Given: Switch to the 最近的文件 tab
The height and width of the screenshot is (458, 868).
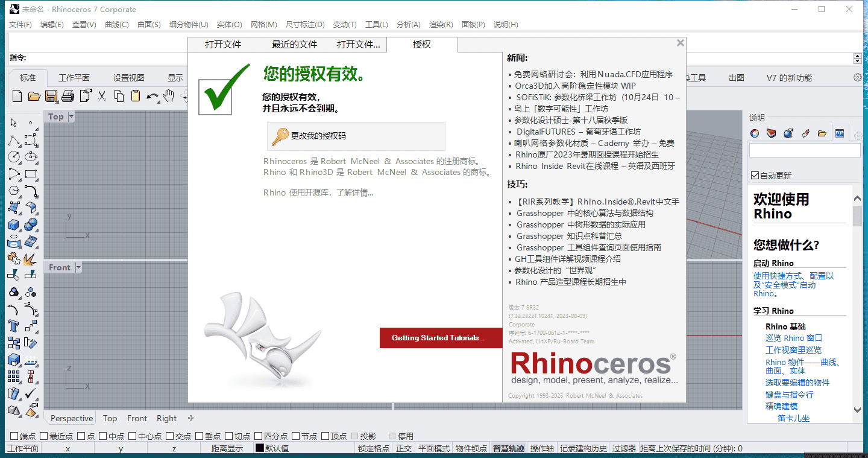Looking at the screenshot, I should 294,45.
